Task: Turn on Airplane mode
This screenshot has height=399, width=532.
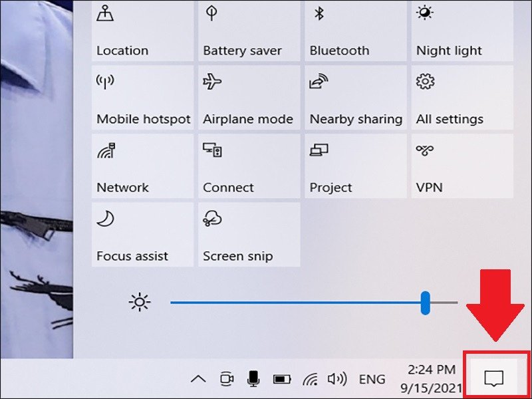Action: click(249, 98)
